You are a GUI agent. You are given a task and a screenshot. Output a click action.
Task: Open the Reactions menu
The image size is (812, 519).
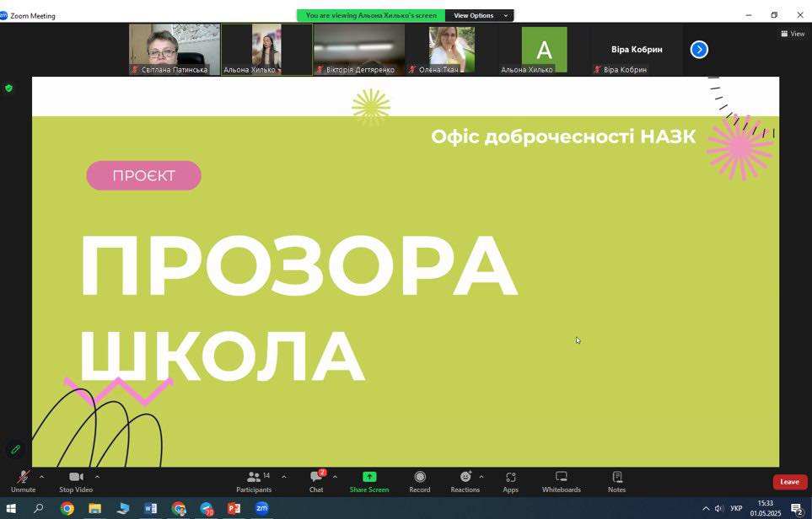click(465, 481)
